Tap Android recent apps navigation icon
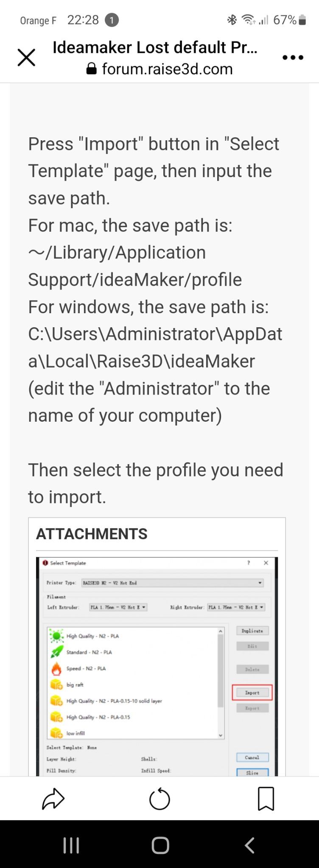The image size is (319, 868). pyautogui.click(x=71, y=845)
